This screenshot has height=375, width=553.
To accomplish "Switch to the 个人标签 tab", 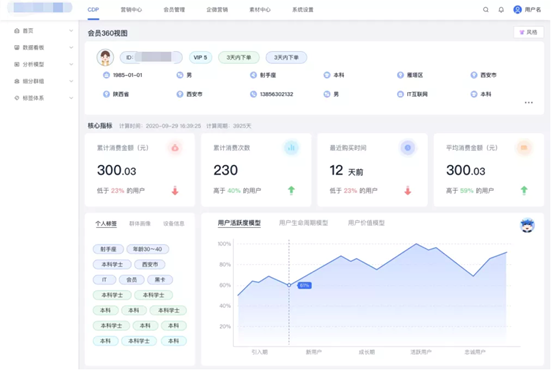I will pos(106,224).
